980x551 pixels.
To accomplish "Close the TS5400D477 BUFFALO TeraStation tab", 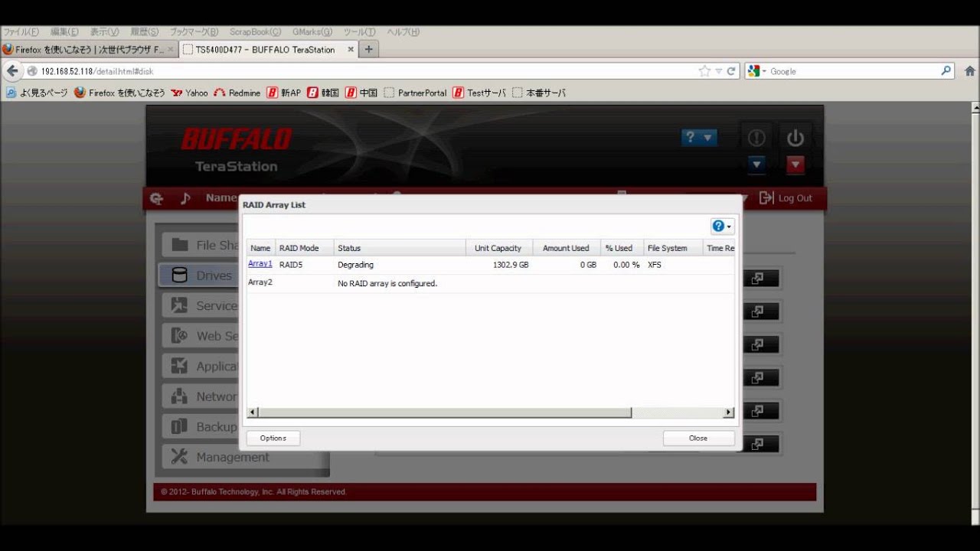I will (x=351, y=49).
